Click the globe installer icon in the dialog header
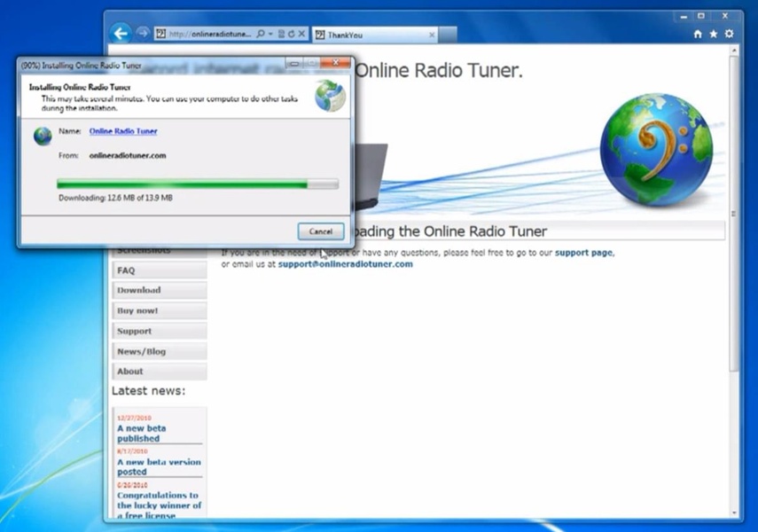Screen dimensions: 758x532 (x=330, y=95)
